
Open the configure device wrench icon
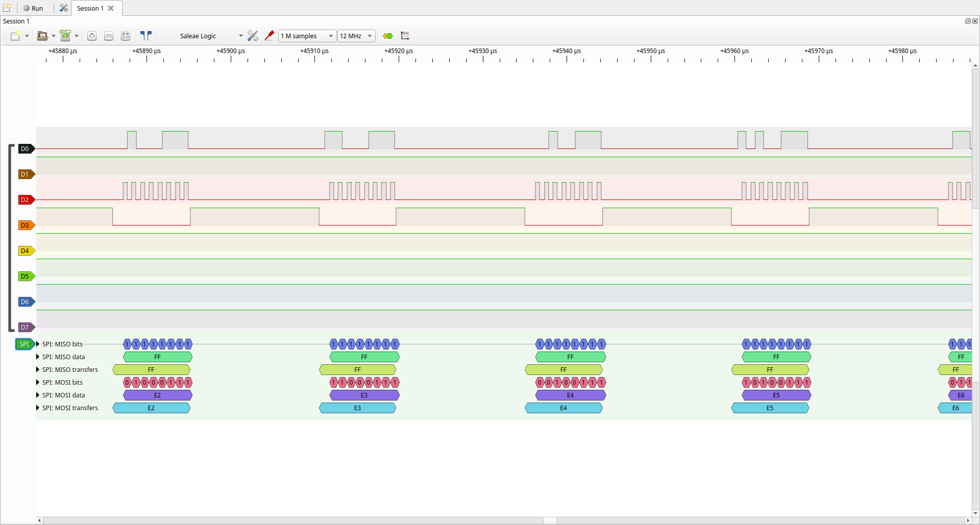(253, 36)
